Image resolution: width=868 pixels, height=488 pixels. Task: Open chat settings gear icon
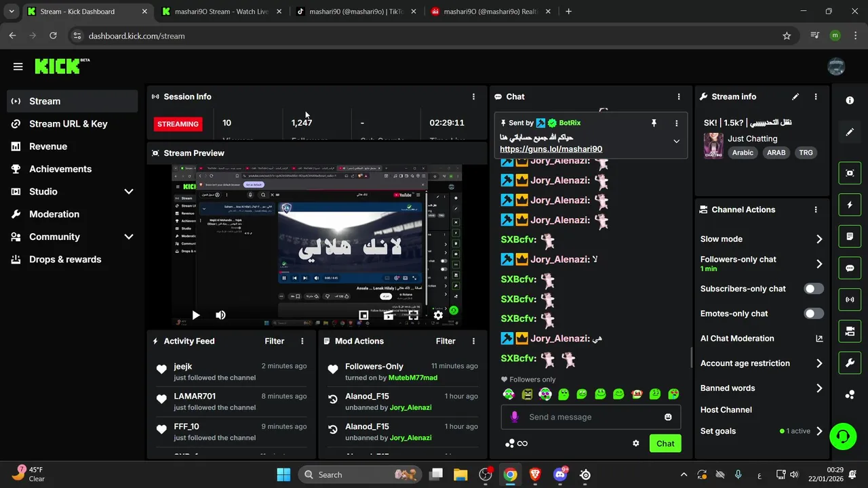point(635,443)
